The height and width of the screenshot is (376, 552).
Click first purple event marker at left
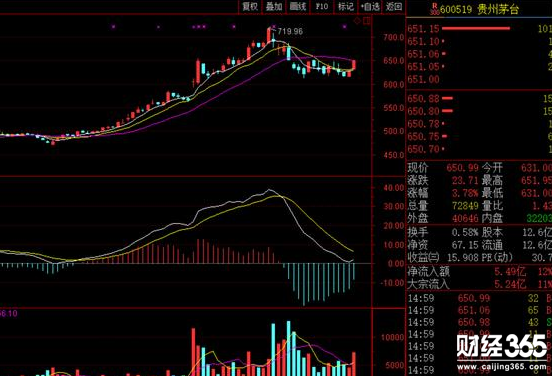[x=113, y=26]
